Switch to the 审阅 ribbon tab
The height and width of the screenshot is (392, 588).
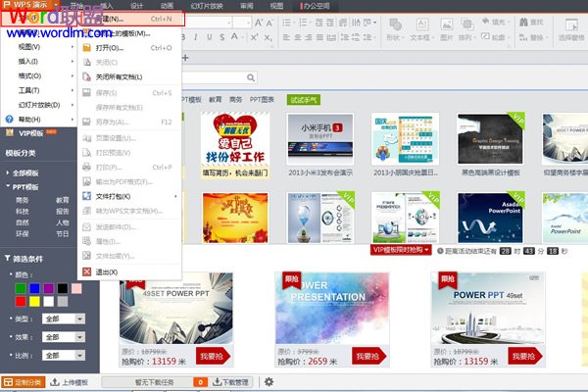pos(246,6)
